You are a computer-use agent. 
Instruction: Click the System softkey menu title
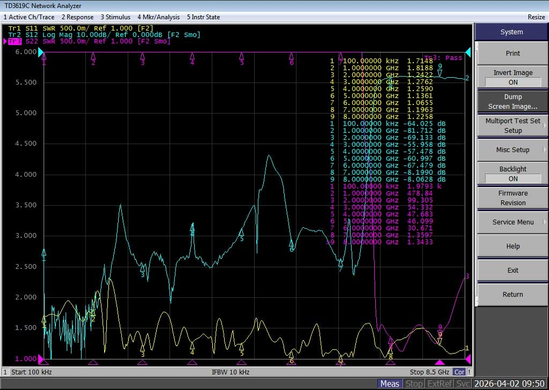[x=512, y=32]
